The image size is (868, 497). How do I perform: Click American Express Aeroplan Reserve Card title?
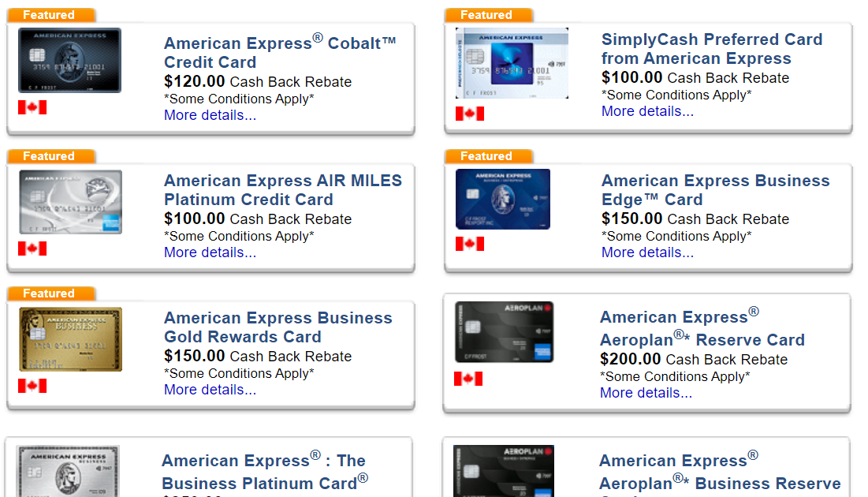pyautogui.click(x=702, y=327)
